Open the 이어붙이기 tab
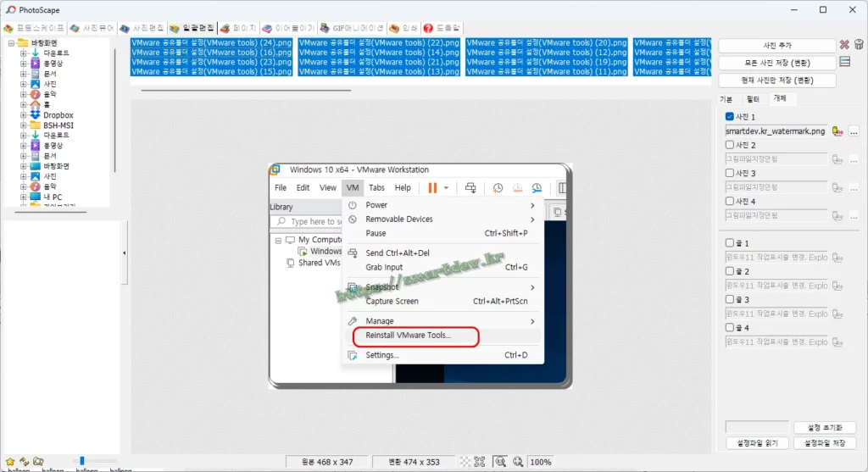The height and width of the screenshot is (472, 868). tap(288, 28)
